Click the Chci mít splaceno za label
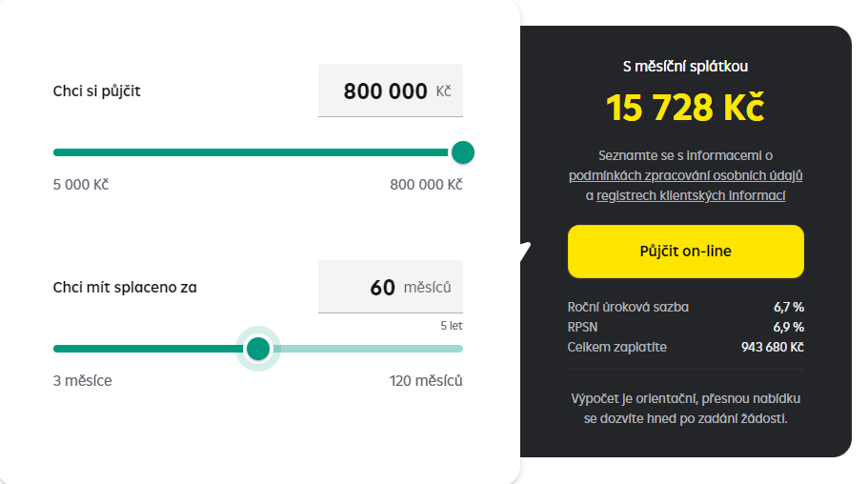Viewport: 868px width, 484px height. point(125,288)
